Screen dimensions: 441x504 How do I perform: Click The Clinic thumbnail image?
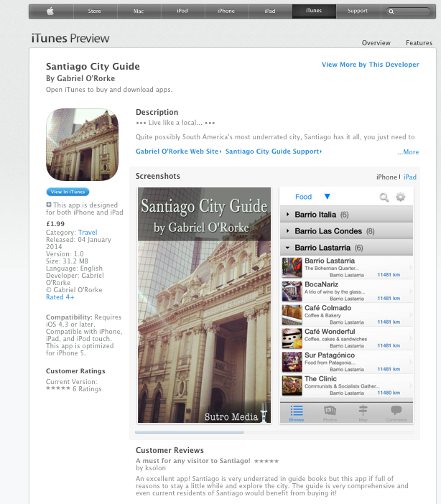pyautogui.click(x=292, y=386)
